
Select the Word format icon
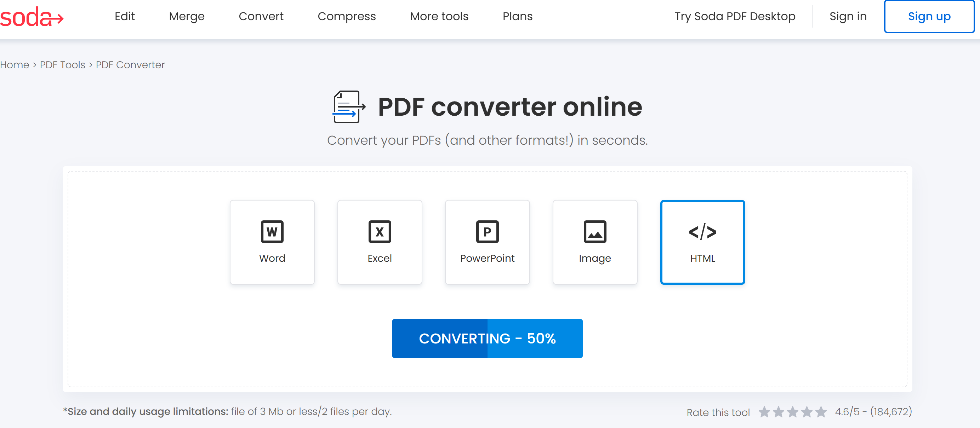point(272,231)
